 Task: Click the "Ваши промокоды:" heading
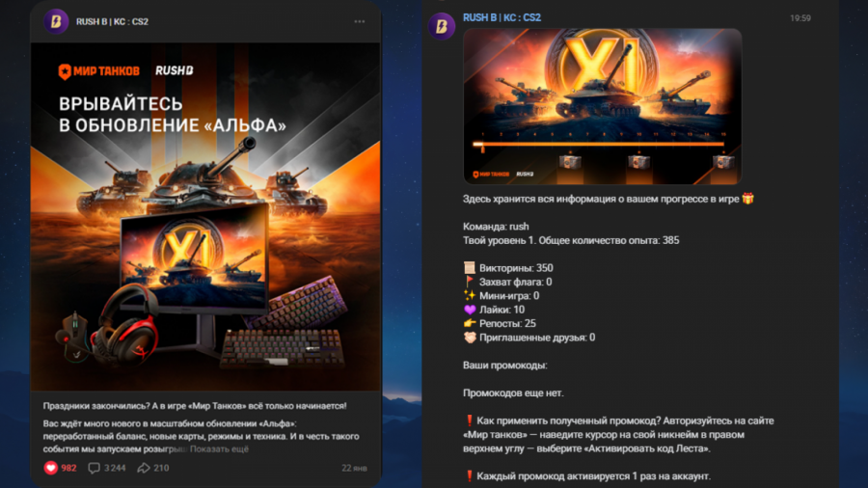504,366
